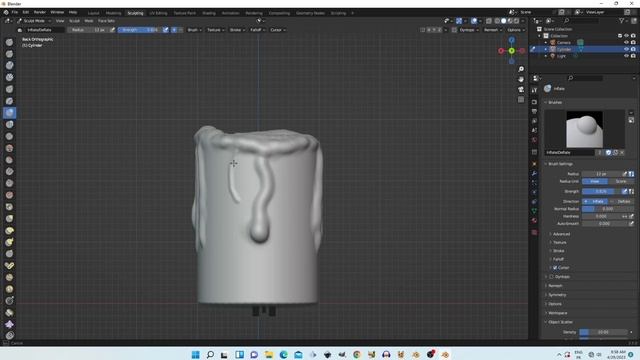Hide the Light object in outliner
This screenshot has height=360, width=640.
[626, 56]
